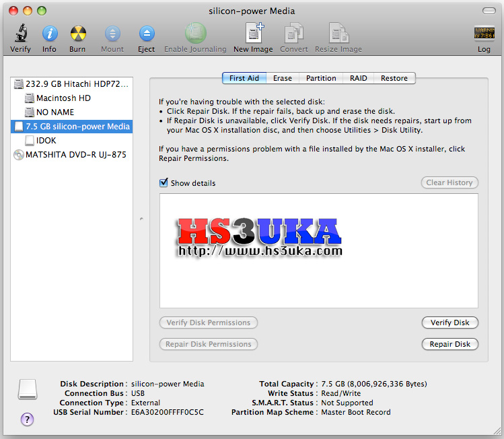Open help with the question mark button
The image size is (504, 439).
(28, 419)
